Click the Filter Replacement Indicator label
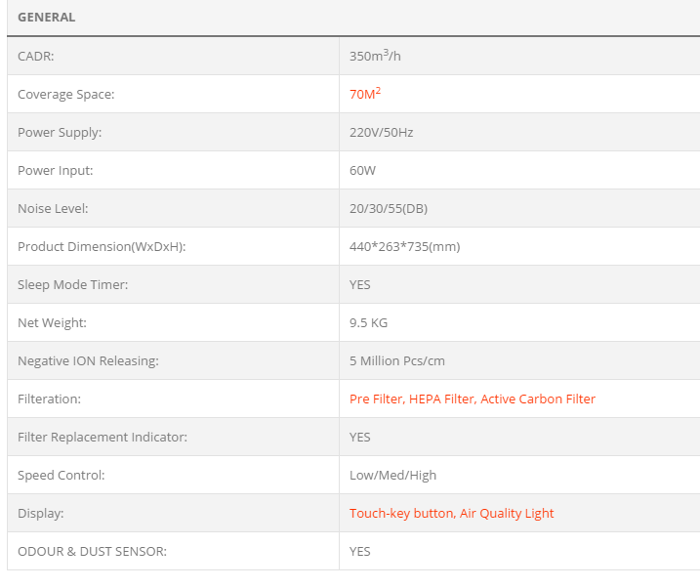 click(x=103, y=437)
